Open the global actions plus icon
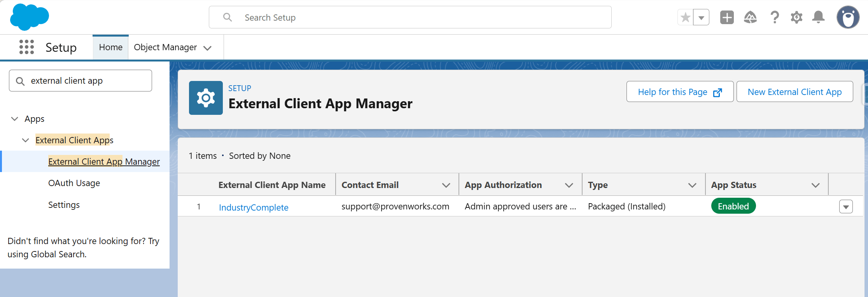868x297 pixels. pos(727,18)
